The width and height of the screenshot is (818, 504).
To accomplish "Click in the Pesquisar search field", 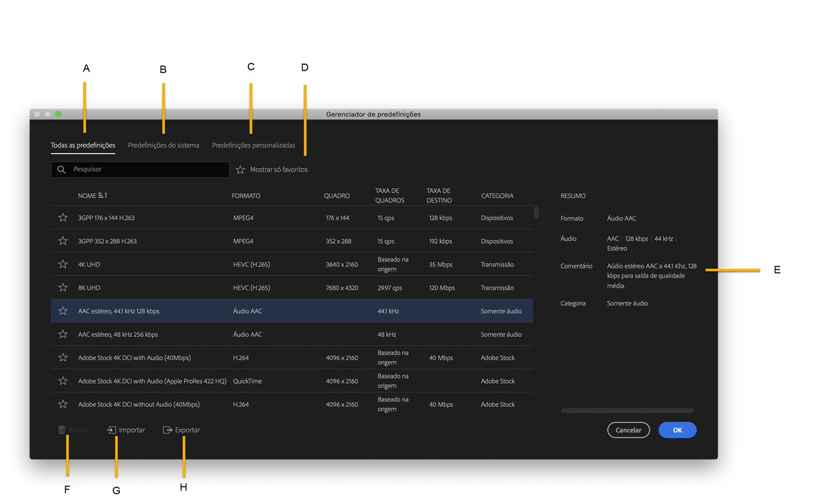I will pos(140,170).
